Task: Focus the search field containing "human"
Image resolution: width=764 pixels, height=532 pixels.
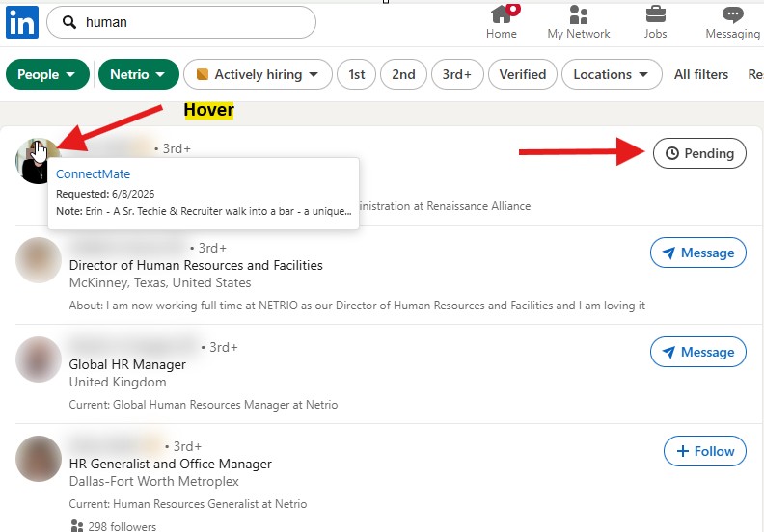Action: tap(181, 22)
